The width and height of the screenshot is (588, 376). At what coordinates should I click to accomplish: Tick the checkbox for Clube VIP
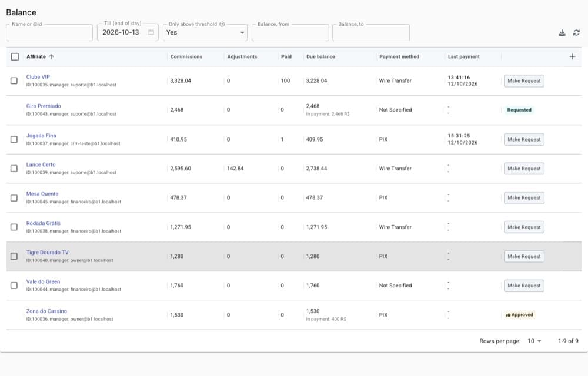point(14,81)
